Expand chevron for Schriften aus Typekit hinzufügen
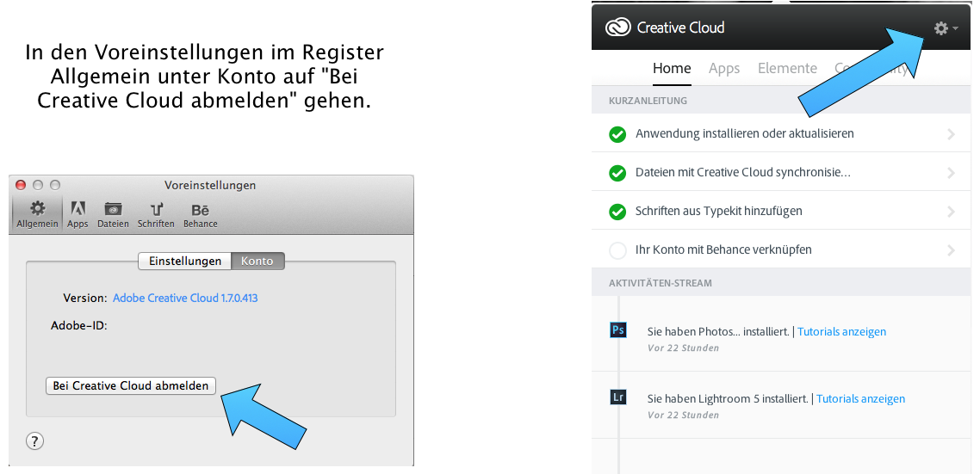The height and width of the screenshot is (474, 980). (x=952, y=212)
